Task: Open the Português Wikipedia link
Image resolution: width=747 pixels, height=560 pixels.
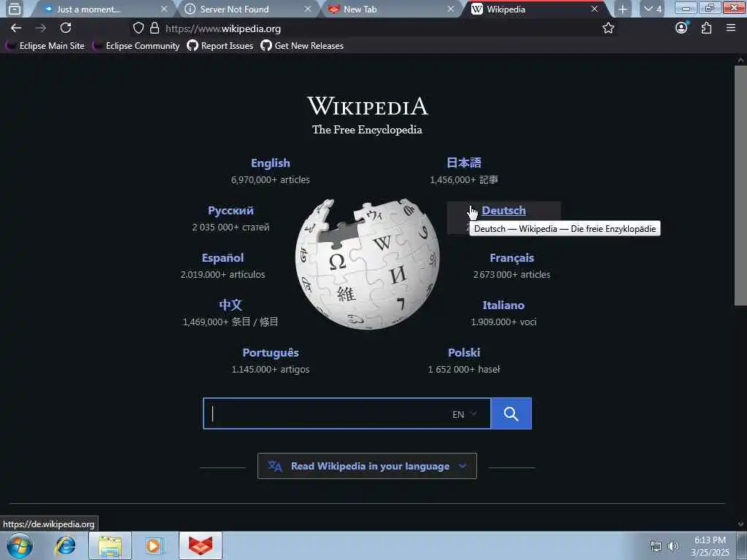Action: point(270,352)
